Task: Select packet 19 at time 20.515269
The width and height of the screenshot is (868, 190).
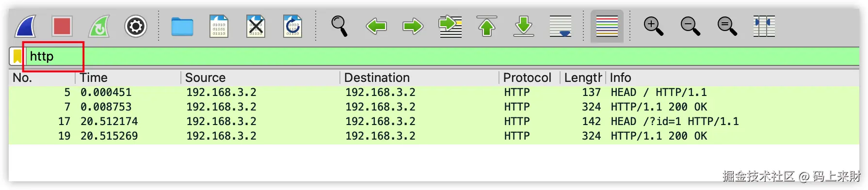Action: pyautogui.click(x=434, y=136)
